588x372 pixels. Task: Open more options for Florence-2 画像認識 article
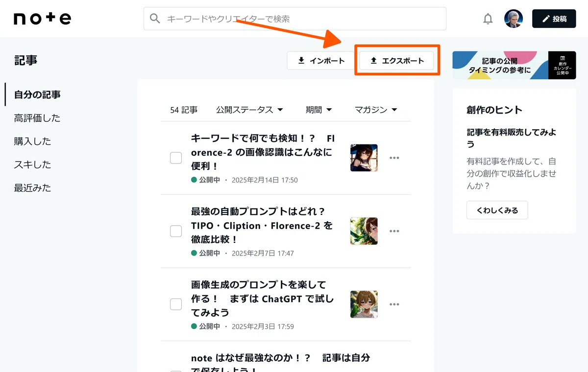tap(394, 158)
